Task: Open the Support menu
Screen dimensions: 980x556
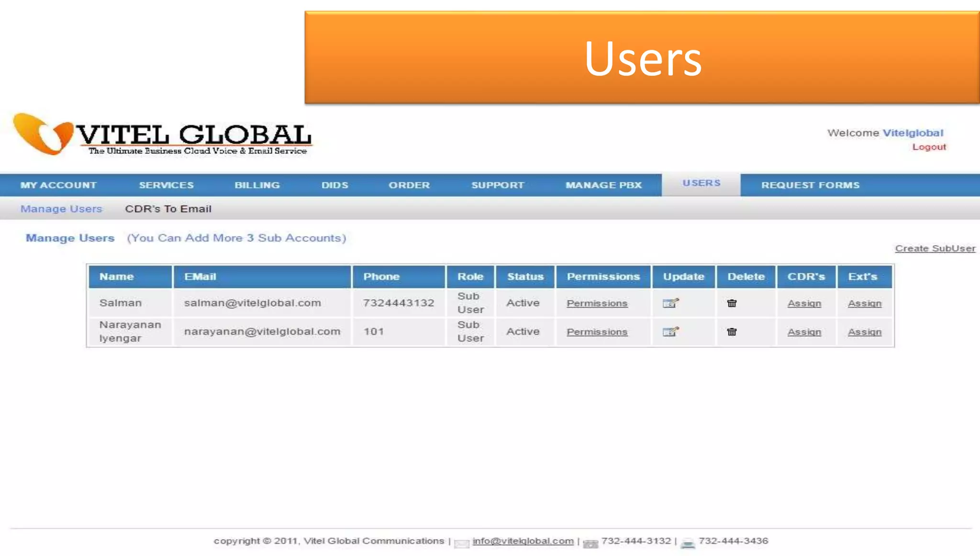Action: click(x=498, y=185)
